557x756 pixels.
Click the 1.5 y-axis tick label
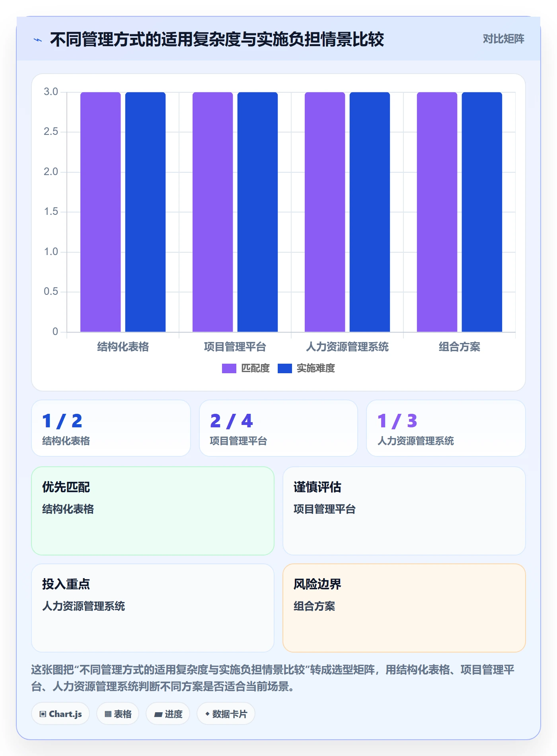pyautogui.click(x=51, y=212)
